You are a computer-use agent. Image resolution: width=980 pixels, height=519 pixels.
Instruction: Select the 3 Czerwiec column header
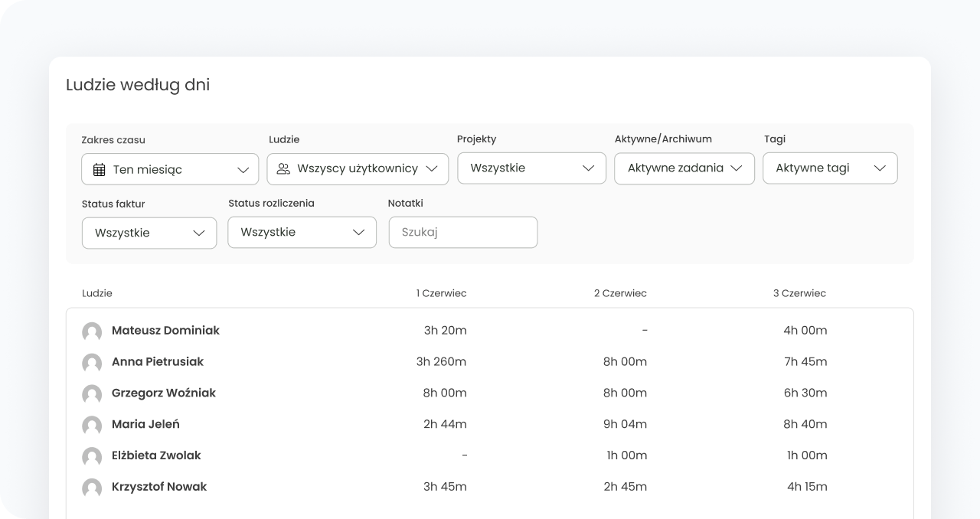(799, 293)
